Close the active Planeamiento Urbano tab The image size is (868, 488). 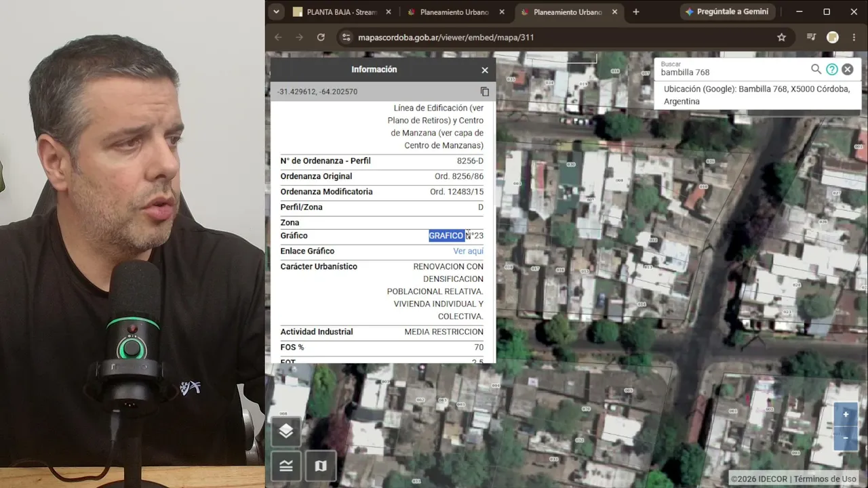615,12
